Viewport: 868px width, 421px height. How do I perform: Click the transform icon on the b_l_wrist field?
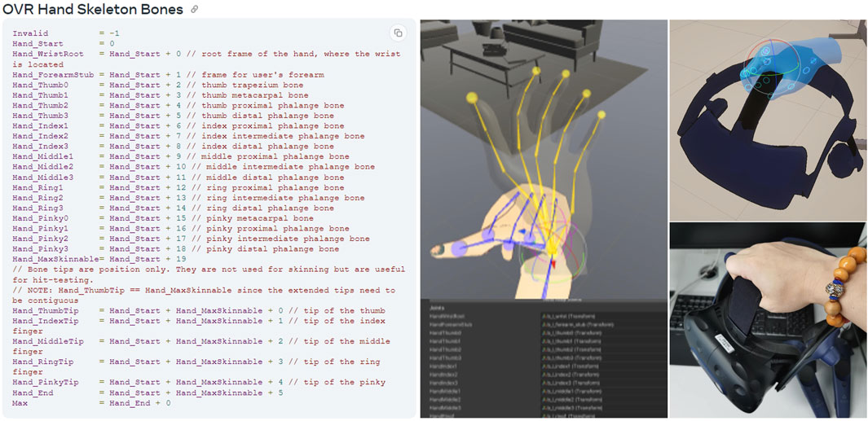(x=544, y=317)
